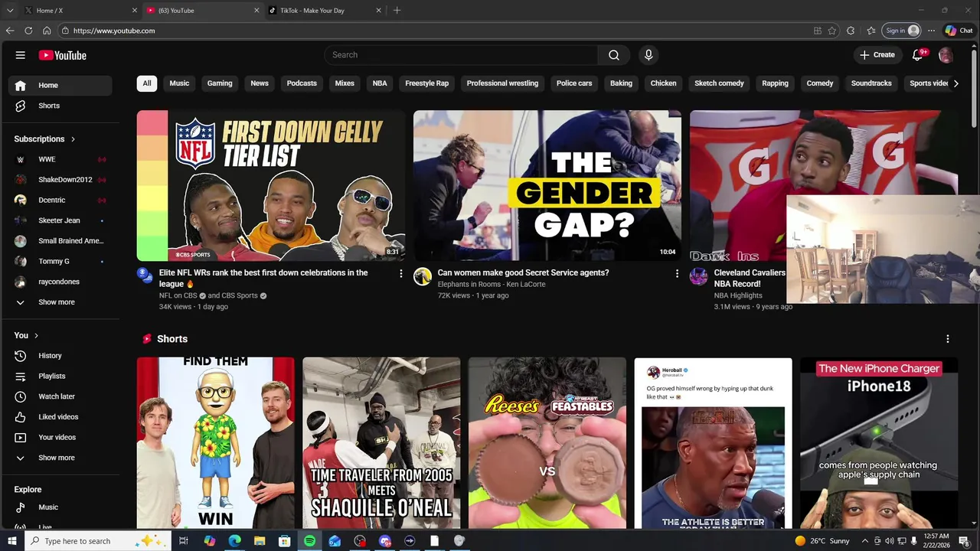Open the Shaquille O'Neal time traveler short
The image size is (980, 551).
[x=381, y=443]
